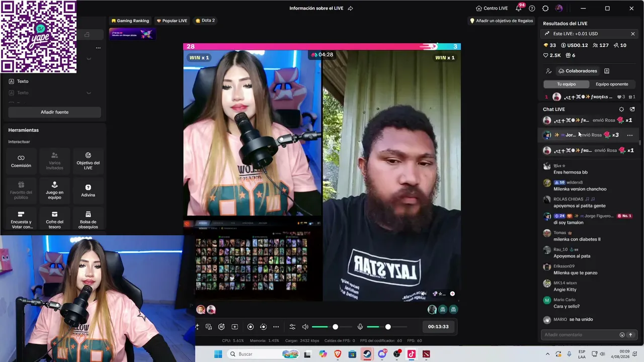The image size is (644, 362).
Task: Open the rankings card icon beside Colaboradores
Action: (607, 71)
